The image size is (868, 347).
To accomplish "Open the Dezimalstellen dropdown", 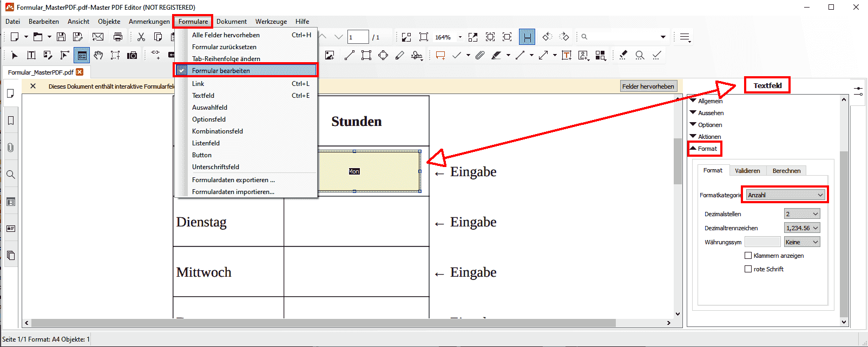I will [x=802, y=214].
